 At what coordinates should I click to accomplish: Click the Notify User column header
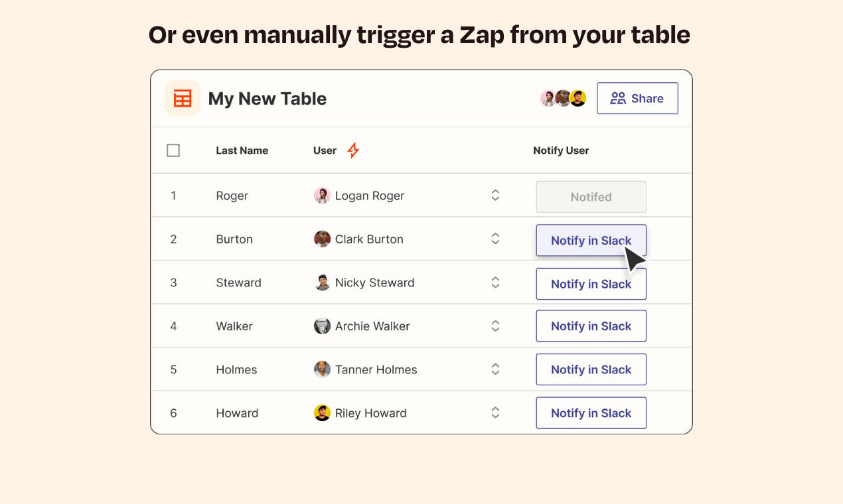[x=561, y=151]
